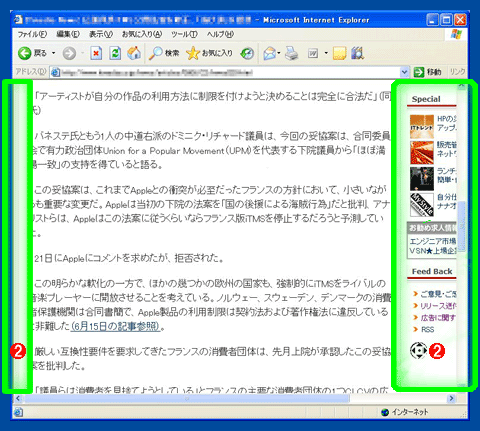Click the MyStyle thumbnail in Special
480x431 pixels.
(x=422, y=205)
